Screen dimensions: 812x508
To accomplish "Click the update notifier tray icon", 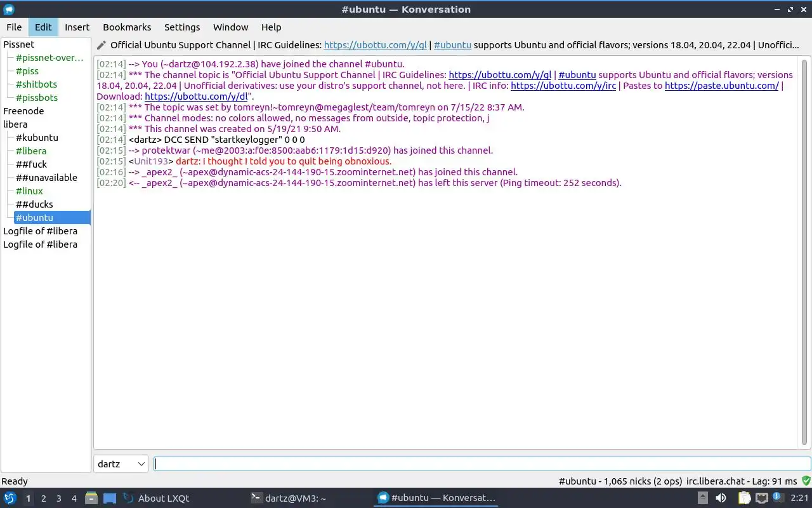I will click(x=778, y=498).
